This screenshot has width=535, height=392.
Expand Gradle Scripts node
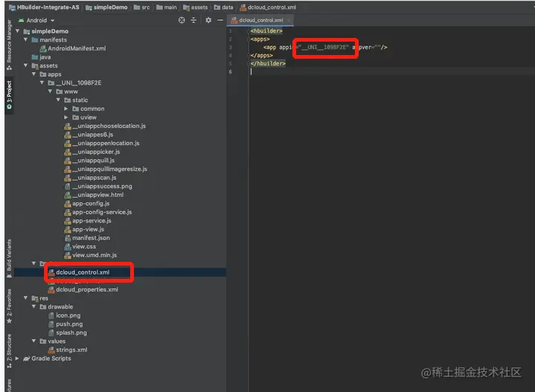pyautogui.click(x=17, y=359)
